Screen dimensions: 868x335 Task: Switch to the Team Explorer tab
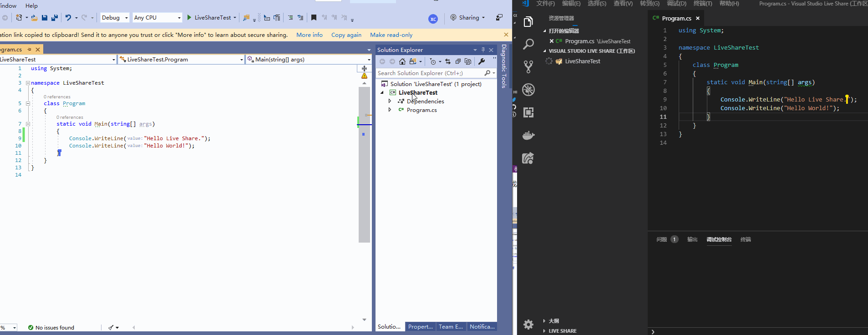click(x=451, y=327)
